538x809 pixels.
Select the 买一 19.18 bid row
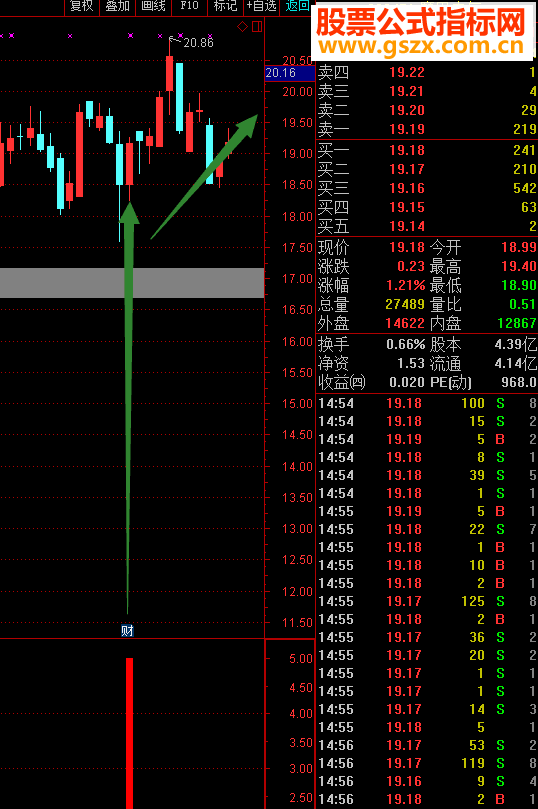(x=427, y=150)
